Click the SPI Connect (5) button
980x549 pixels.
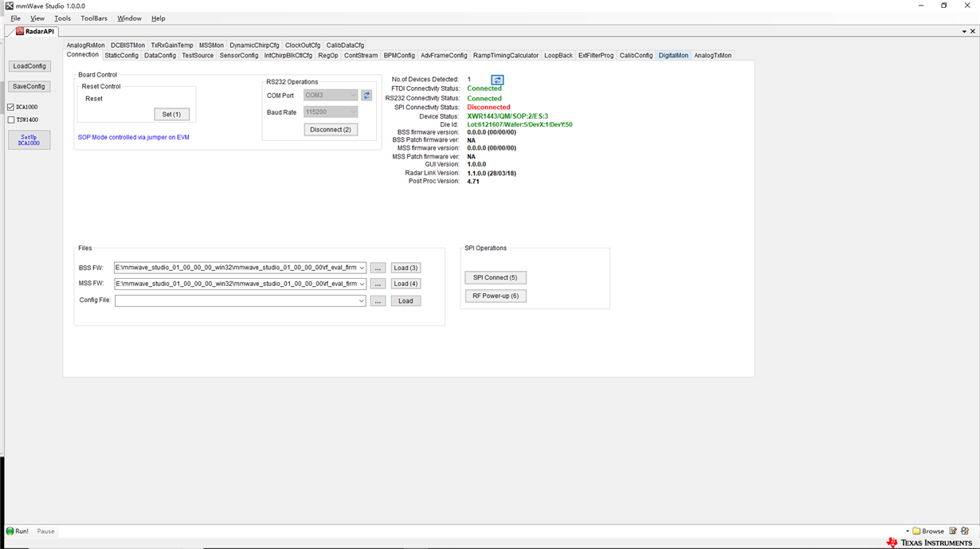496,277
